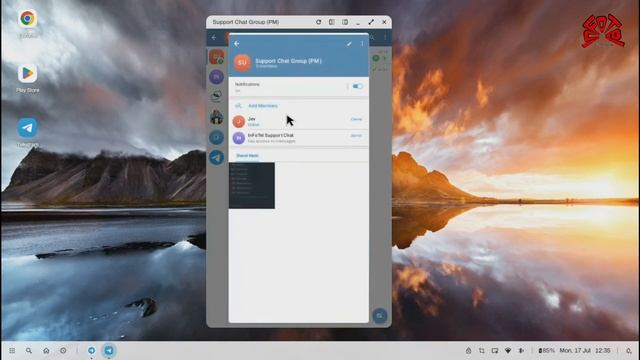Click the fullscreen expand arrow in title bar
The width and height of the screenshot is (640, 360).
point(371,22)
